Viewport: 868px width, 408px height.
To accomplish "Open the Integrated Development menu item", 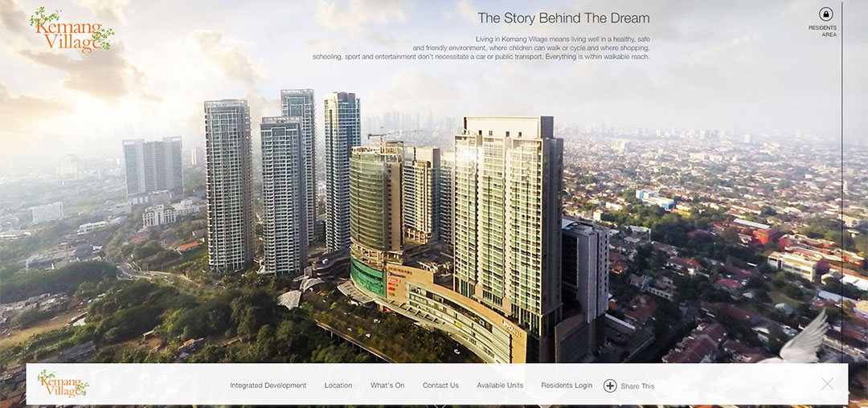I will click(268, 386).
